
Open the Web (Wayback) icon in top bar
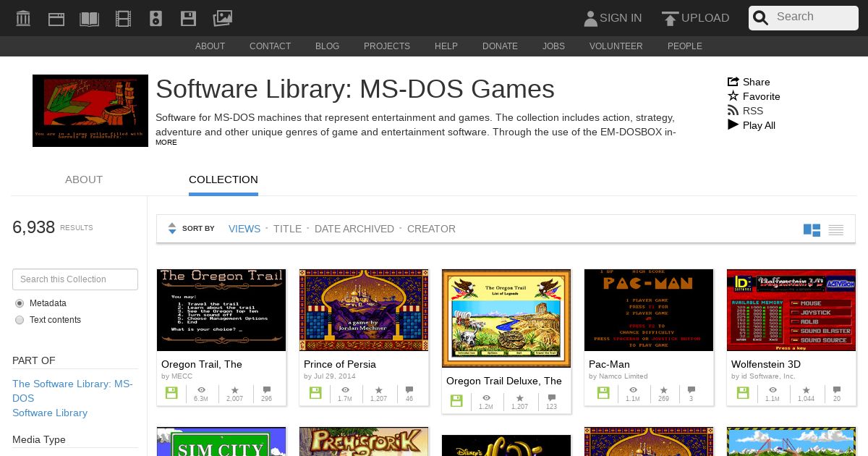coord(56,18)
